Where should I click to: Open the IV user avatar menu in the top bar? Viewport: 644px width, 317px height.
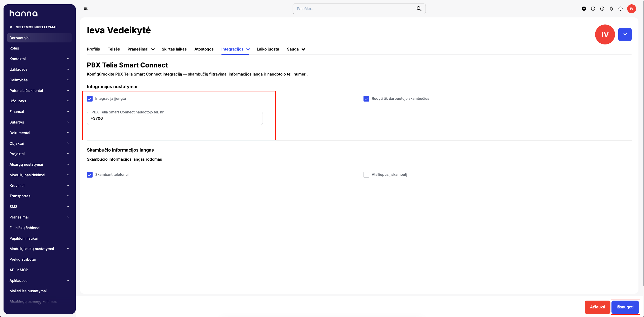pos(632,9)
